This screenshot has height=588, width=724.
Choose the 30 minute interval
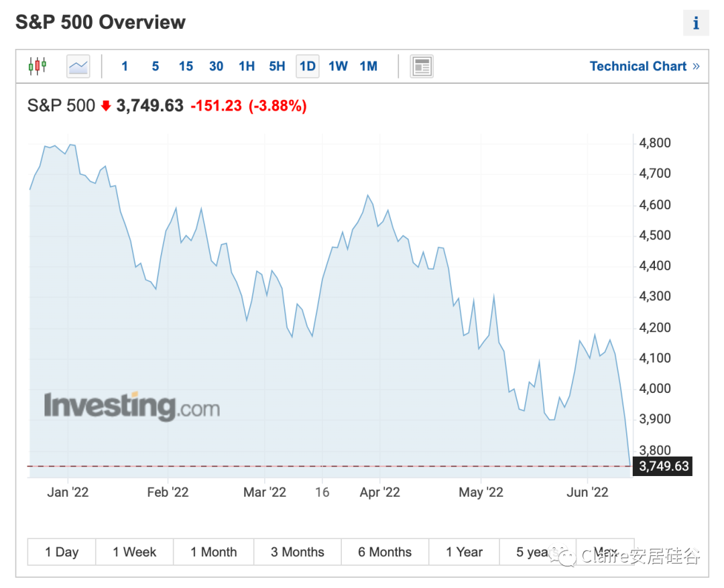coord(216,66)
